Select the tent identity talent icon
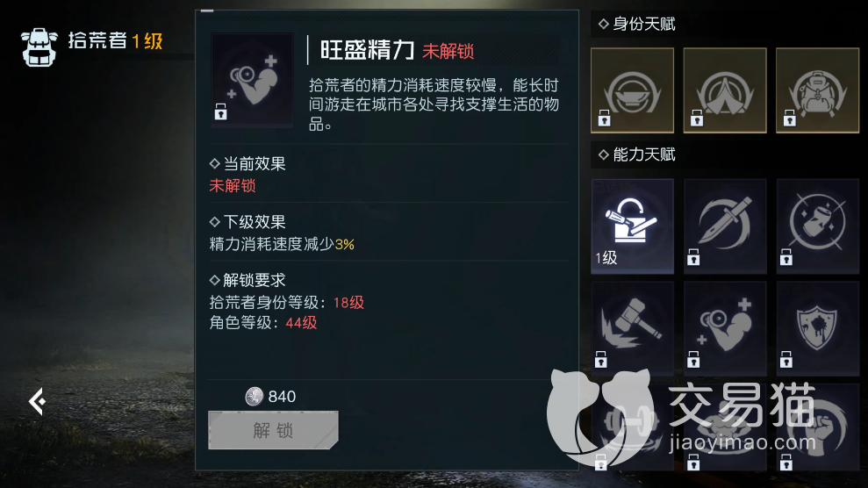Screen dimensions: 868x488 point(725,90)
